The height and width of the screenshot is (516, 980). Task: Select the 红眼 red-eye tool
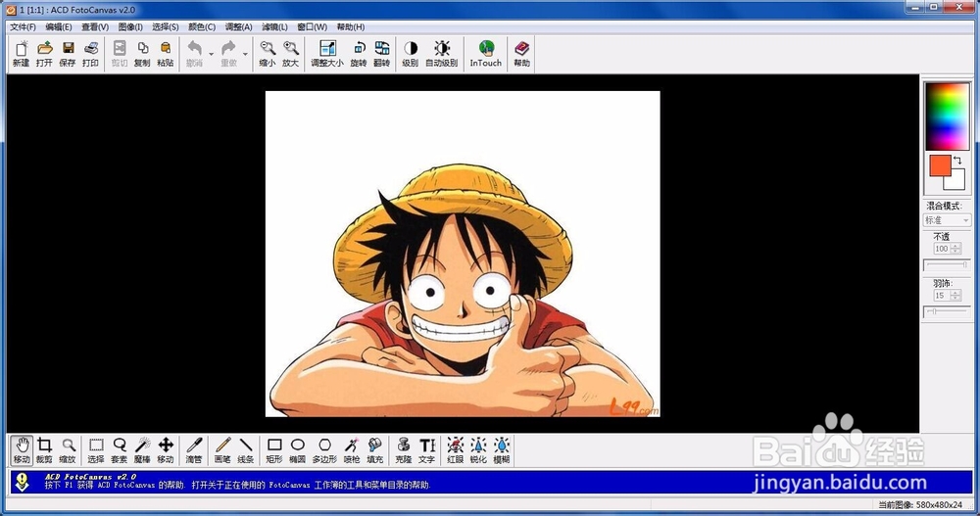[x=456, y=450]
